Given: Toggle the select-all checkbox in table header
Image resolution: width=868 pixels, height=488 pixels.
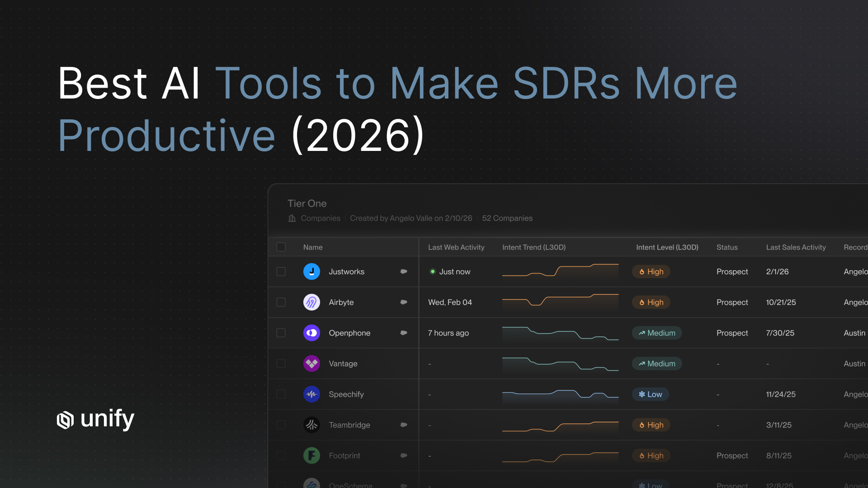Looking at the screenshot, I should tap(281, 247).
